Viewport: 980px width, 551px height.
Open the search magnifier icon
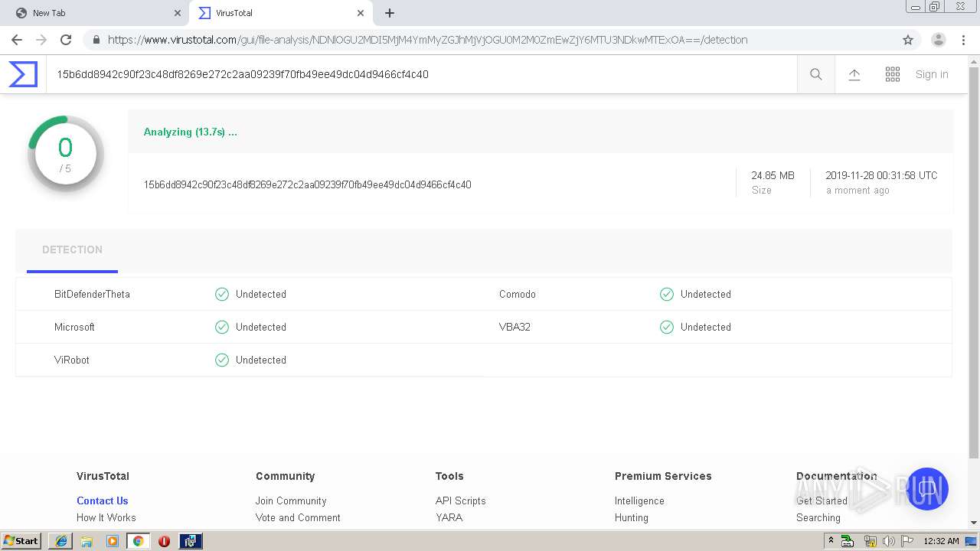816,74
